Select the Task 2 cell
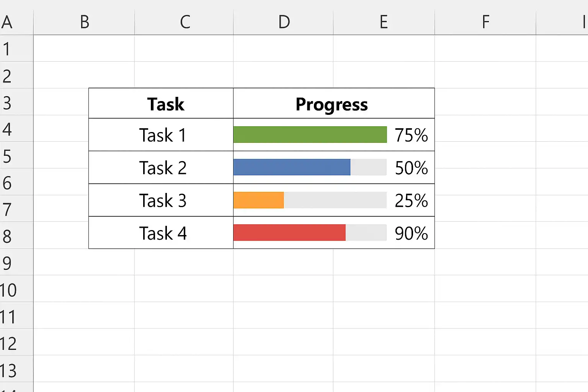588x392 pixels. 162,168
